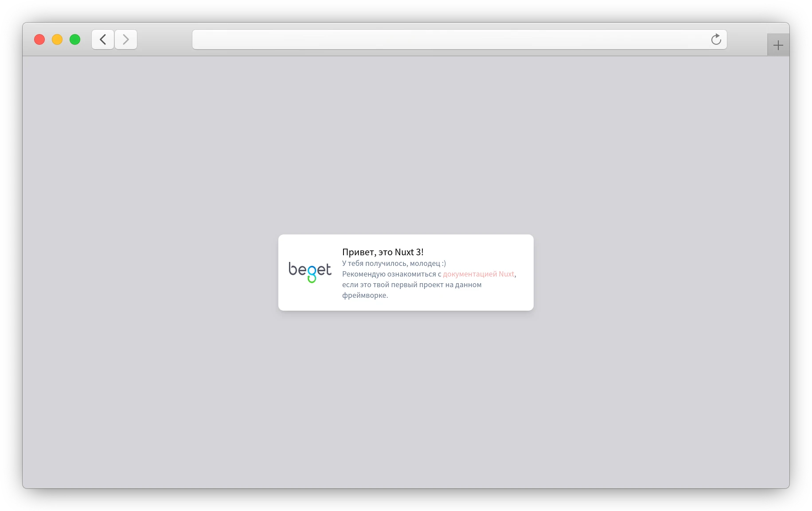Click the word Nuxt in the pink link

tap(506, 274)
